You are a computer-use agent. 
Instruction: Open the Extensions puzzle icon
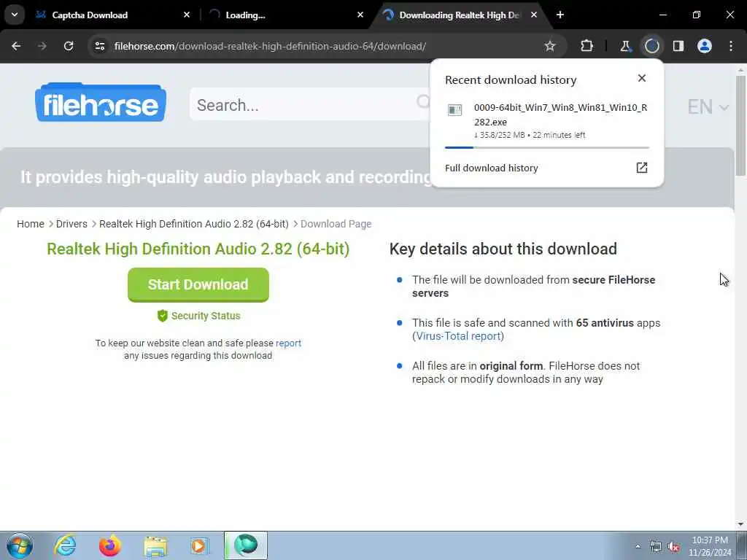point(587,46)
